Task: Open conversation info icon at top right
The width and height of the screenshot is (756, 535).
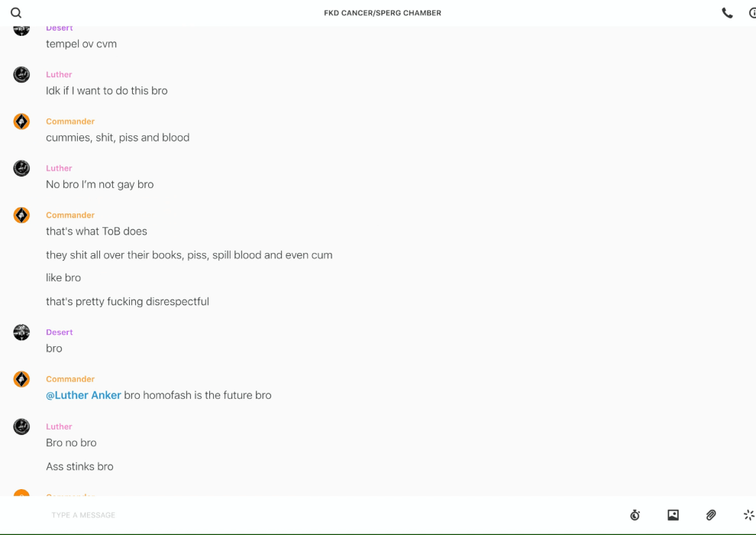Action: (x=753, y=13)
